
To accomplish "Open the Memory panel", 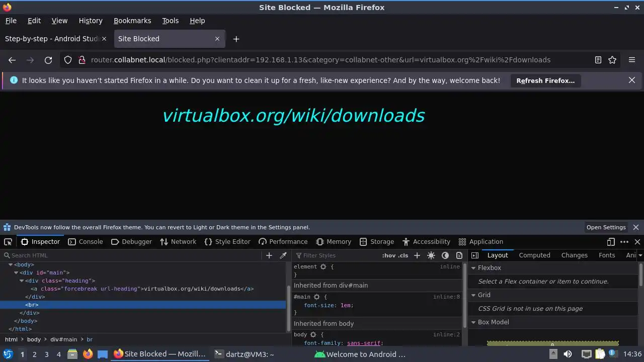I will click(334, 242).
